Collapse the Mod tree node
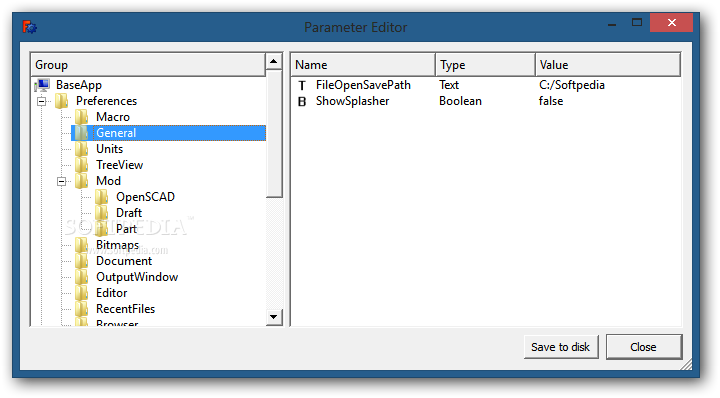720x398 pixels. point(62,181)
